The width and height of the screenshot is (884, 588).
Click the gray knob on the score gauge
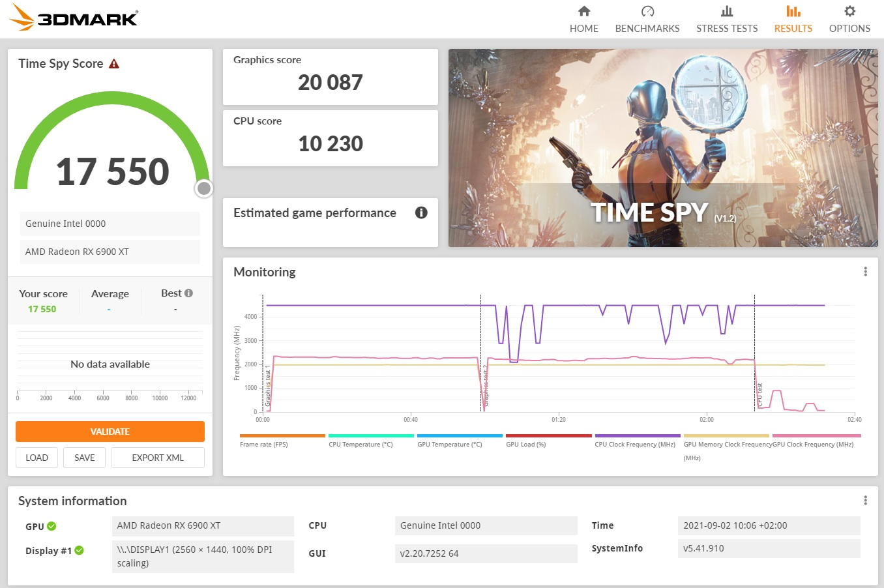pyautogui.click(x=204, y=188)
